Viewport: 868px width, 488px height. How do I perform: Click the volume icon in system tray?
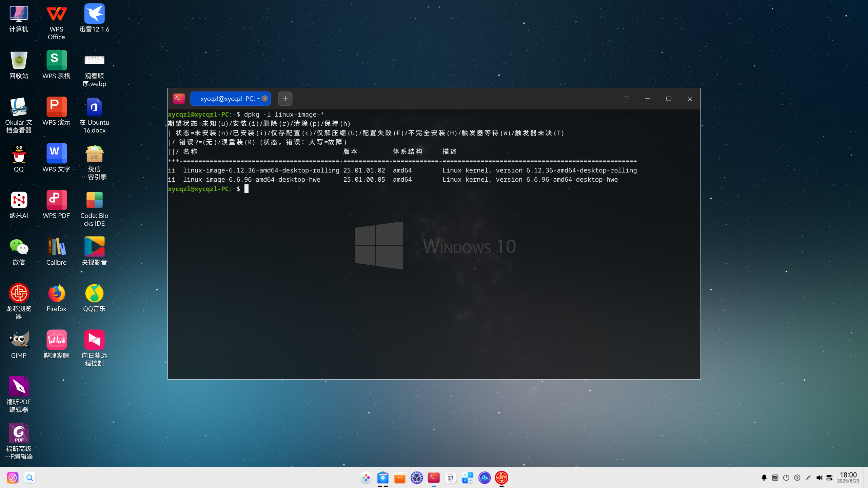[x=819, y=478]
